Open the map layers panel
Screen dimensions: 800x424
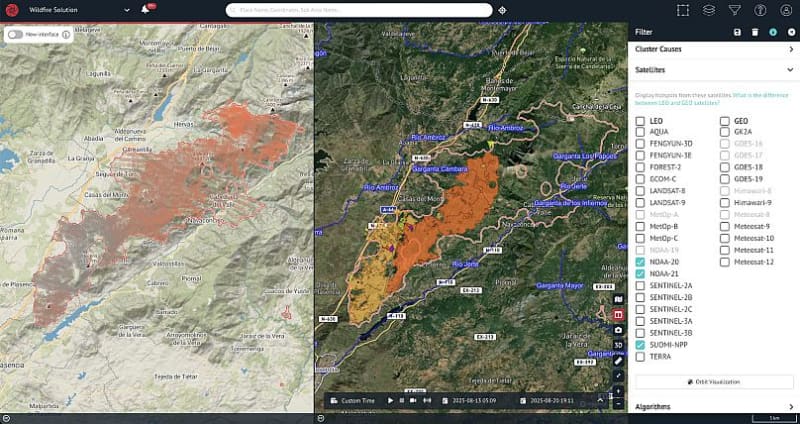pos(709,10)
